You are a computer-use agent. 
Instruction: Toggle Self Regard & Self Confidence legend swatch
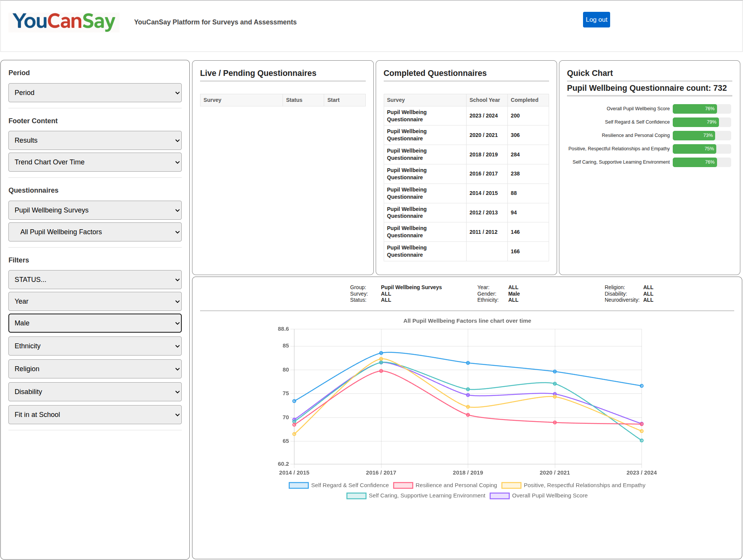tap(299, 485)
